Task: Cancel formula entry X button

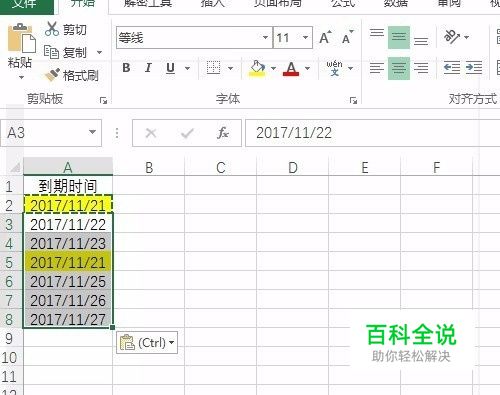Action: (151, 133)
